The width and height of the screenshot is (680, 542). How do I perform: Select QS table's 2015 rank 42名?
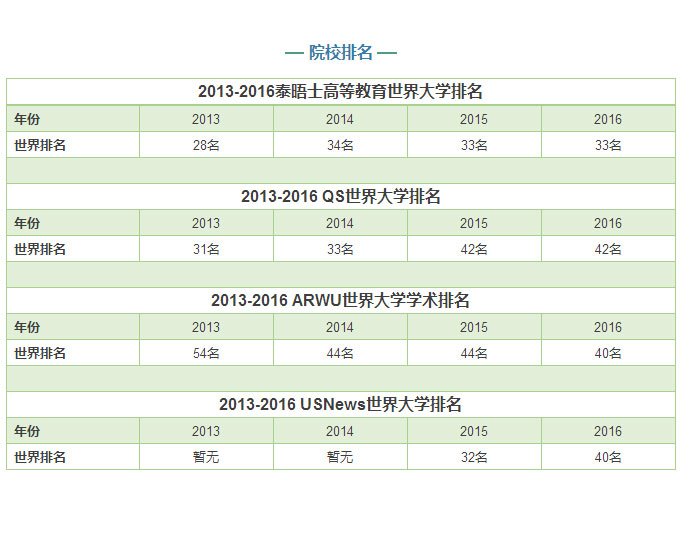pyautogui.click(x=474, y=249)
